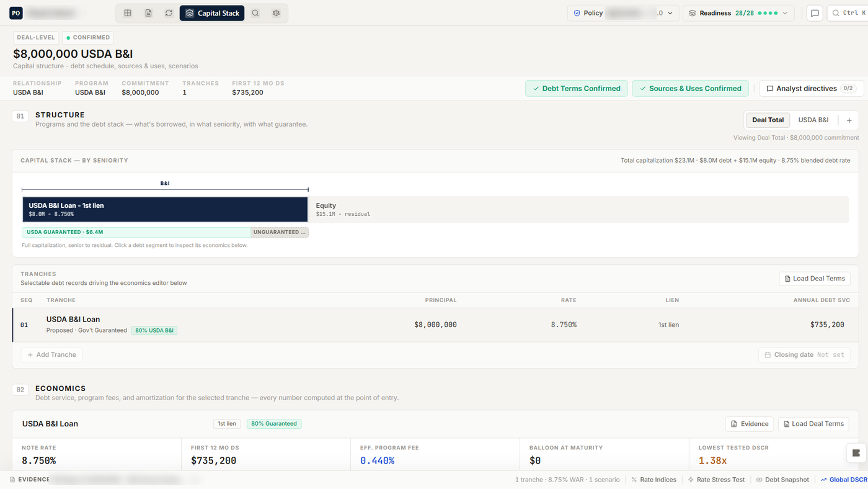Image resolution: width=868 pixels, height=489 pixels.
Task: Open the Evidence button for USDA B&I Loan
Action: pos(750,424)
